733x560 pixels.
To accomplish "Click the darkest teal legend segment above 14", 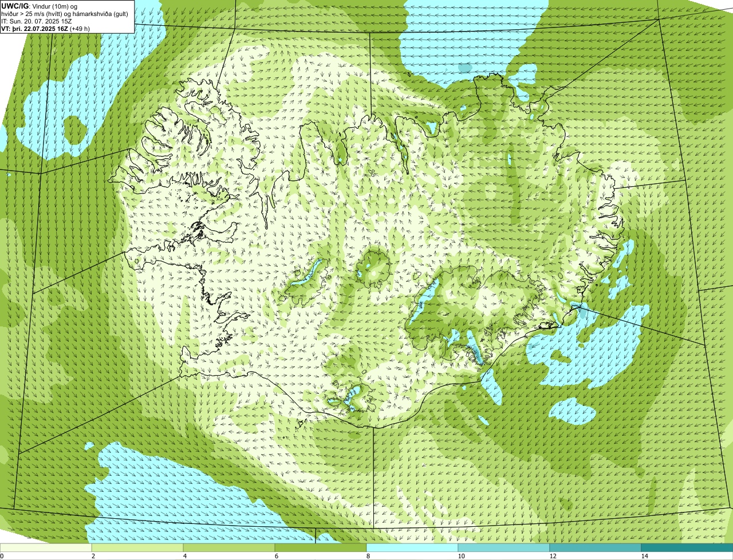I will pos(687,547).
